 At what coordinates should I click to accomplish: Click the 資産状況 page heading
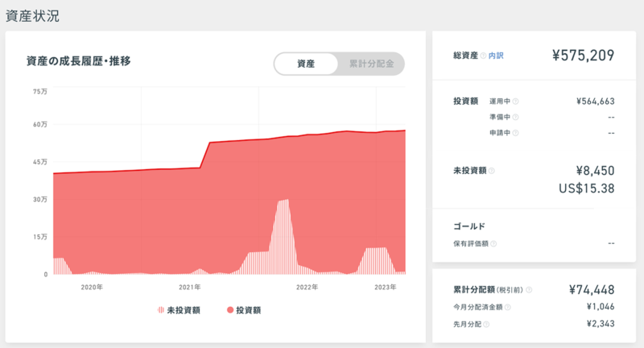coord(32,16)
